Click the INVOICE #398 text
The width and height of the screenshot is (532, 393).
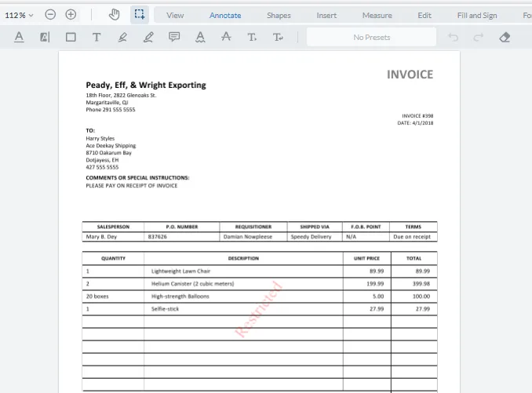coord(417,116)
